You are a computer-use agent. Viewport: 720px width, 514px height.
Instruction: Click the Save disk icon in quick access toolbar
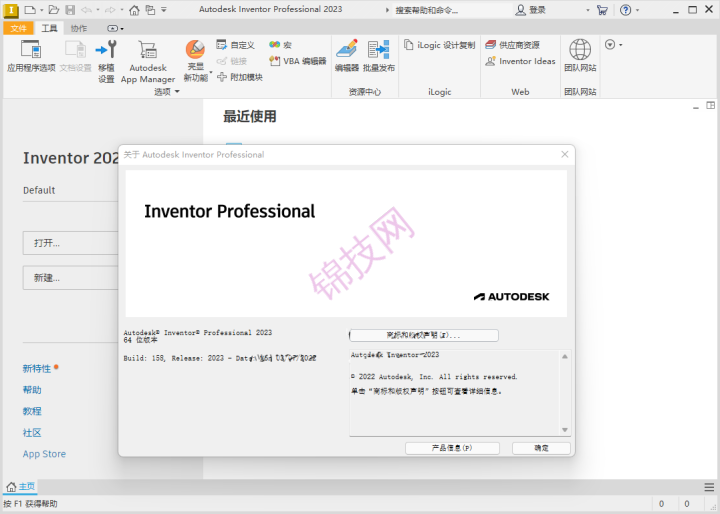pos(70,10)
